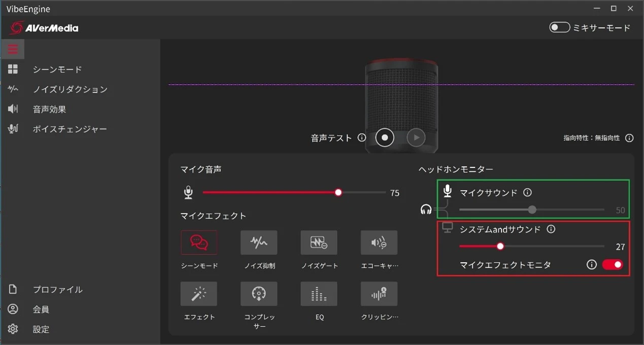The width and height of the screenshot is (644, 345).
Task: Select the Compressor (コンプレッサー) icon
Action: pyautogui.click(x=259, y=294)
